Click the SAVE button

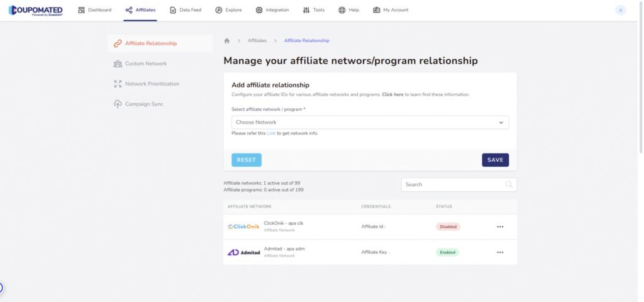(496, 160)
